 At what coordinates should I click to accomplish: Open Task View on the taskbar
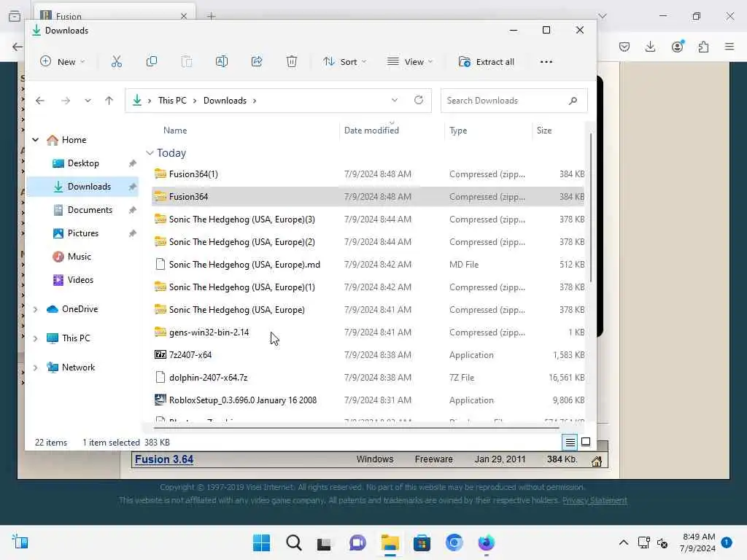(325, 543)
